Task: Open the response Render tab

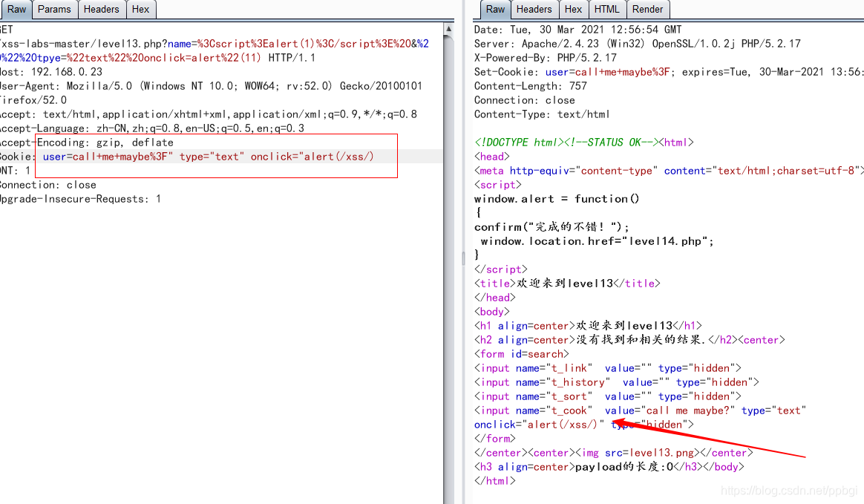Action: [647, 10]
